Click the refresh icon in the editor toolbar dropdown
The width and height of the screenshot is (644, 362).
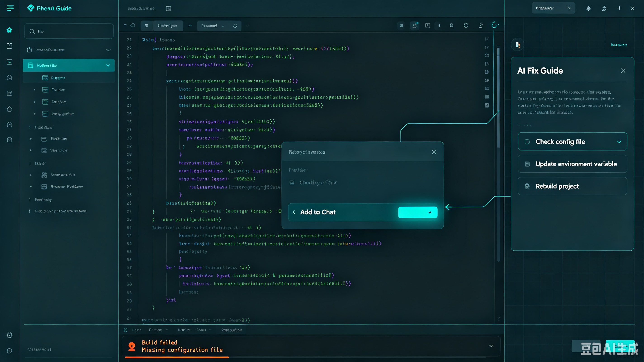pyautogui.click(x=235, y=26)
